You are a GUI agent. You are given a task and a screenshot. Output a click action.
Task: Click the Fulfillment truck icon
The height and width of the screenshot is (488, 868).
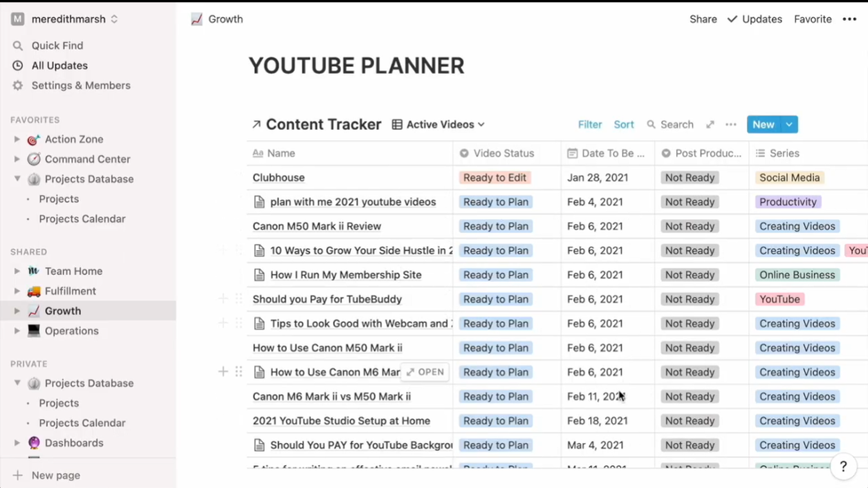34,291
